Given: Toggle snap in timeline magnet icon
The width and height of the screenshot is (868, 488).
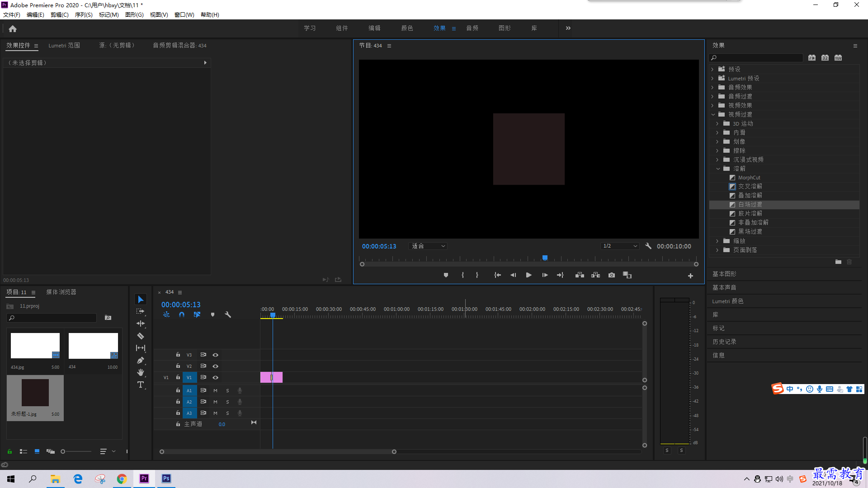Looking at the screenshot, I should click(182, 314).
